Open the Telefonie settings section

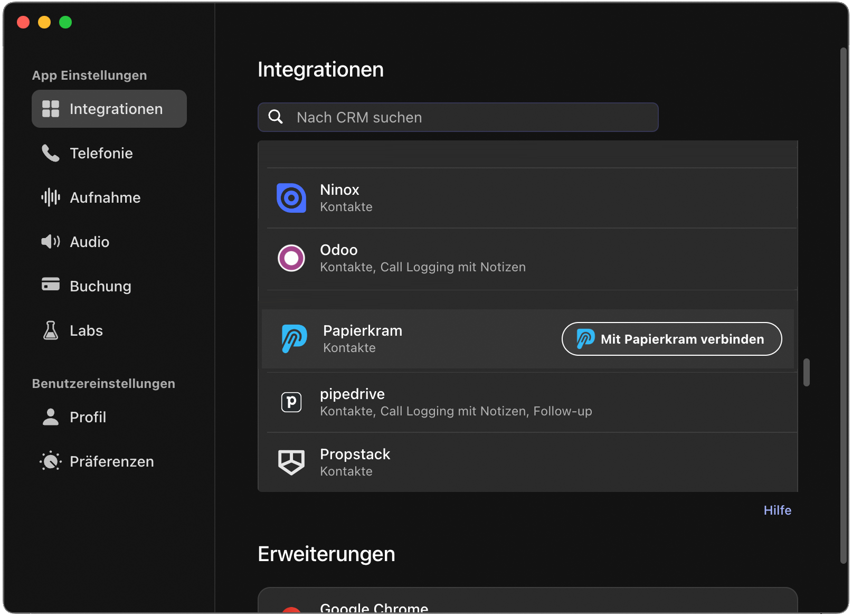point(109,153)
